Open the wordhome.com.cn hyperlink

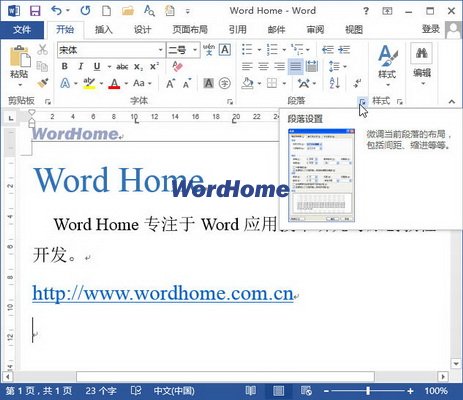(163, 294)
